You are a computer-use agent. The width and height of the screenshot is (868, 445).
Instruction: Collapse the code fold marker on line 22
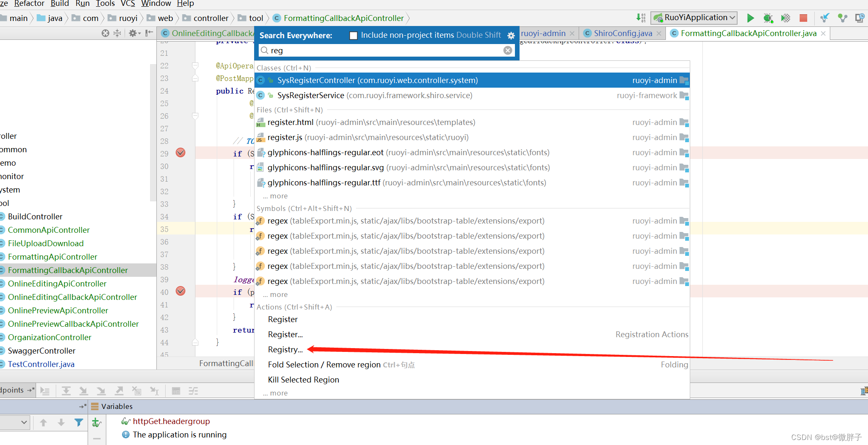click(x=195, y=66)
